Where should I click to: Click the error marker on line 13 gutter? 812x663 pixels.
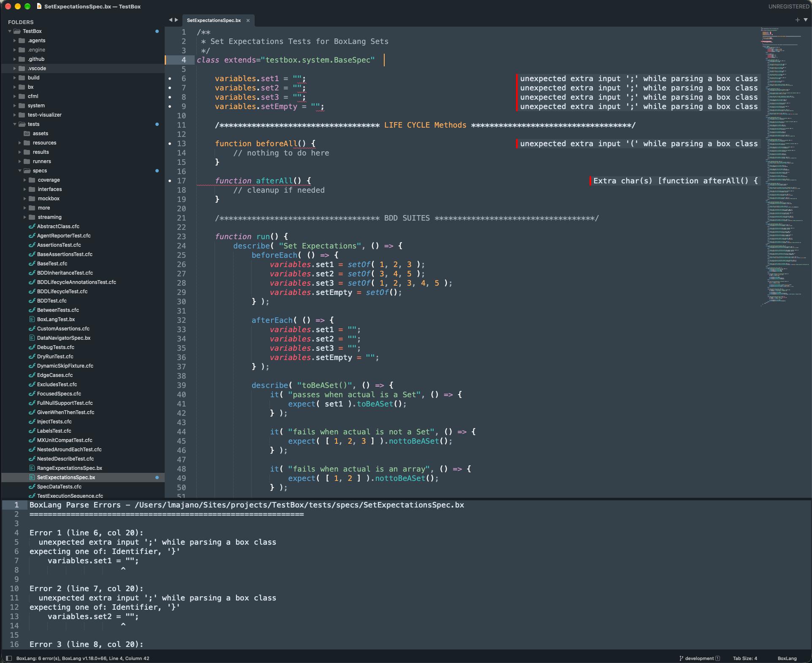pyautogui.click(x=170, y=144)
